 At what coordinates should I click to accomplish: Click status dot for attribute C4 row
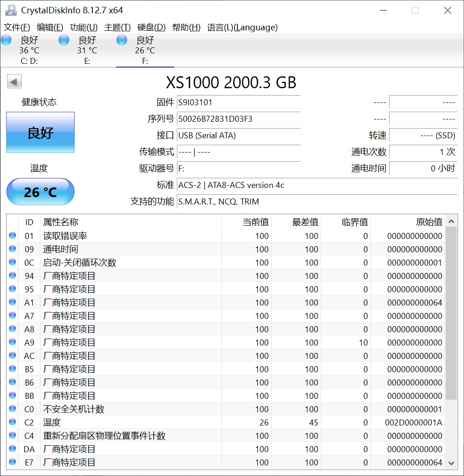pyautogui.click(x=12, y=435)
